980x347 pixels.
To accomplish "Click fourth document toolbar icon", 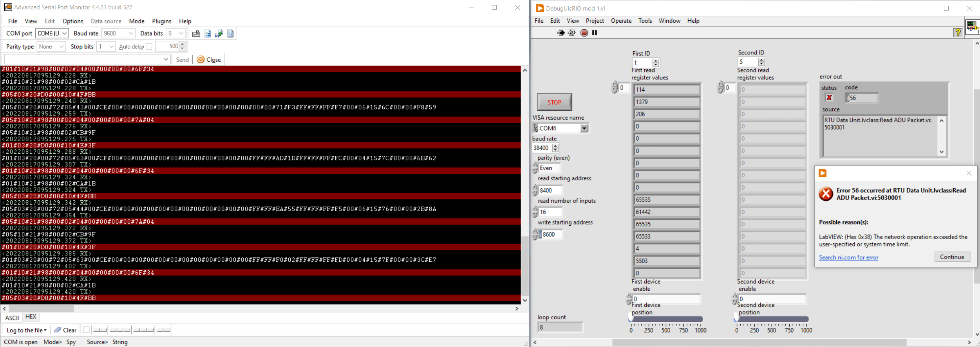I will click(x=230, y=34).
